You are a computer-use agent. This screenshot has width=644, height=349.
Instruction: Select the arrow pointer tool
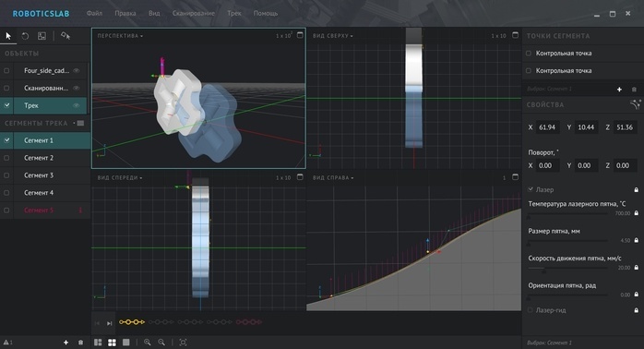pyautogui.click(x=8, y=36)
